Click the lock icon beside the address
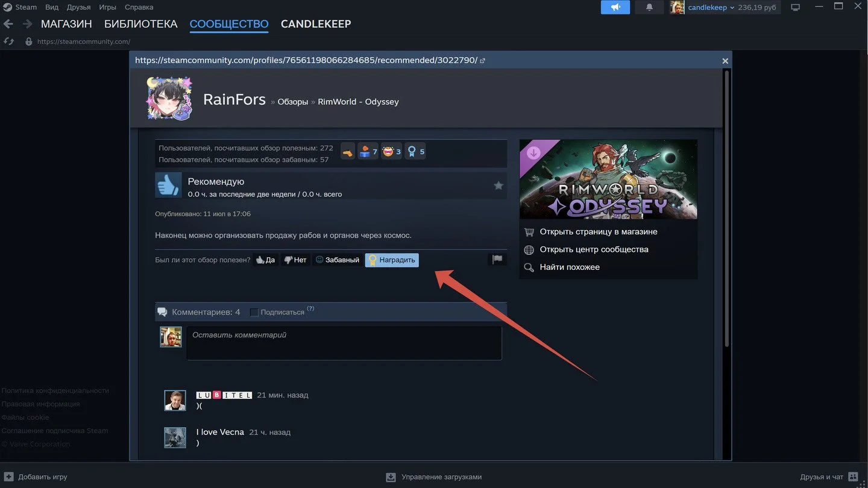868x488 pixels. 28,42
